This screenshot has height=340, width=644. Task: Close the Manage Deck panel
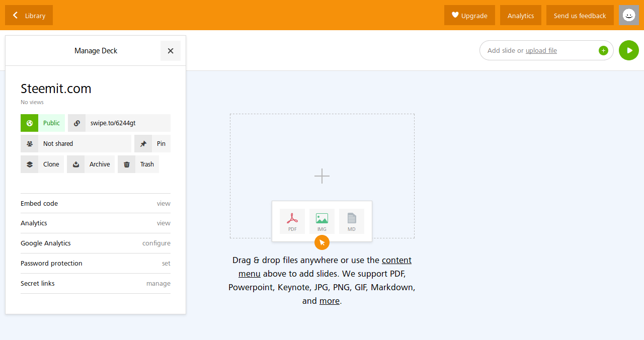tap(171, 51)
